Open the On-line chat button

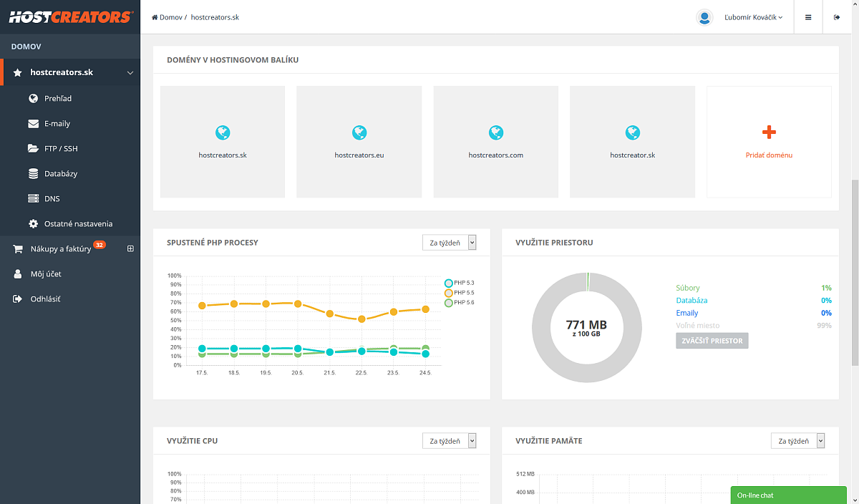(x=789, y=495)
